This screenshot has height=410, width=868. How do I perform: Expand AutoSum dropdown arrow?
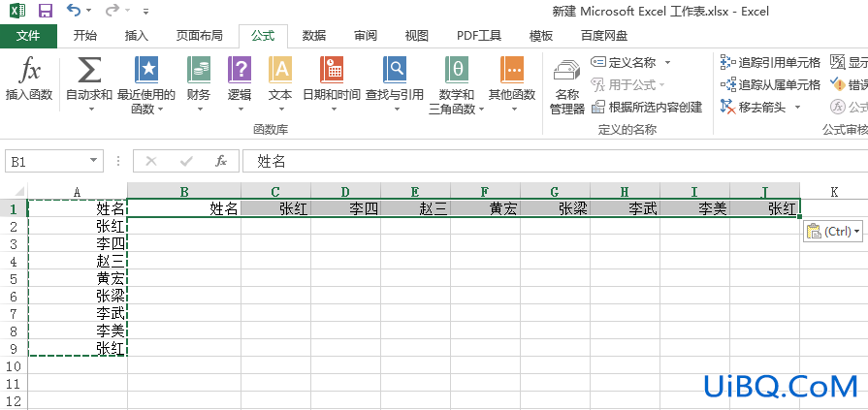pyautogui.click(x=91, y=109)
